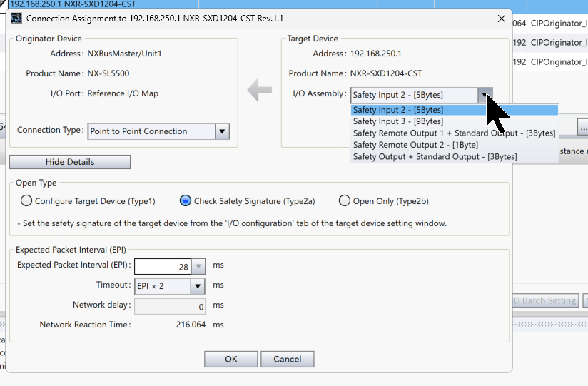Open the Timeout EPI × 2 dropdown
This screenshot has height=386, width=588.
(x=198, y=286)
